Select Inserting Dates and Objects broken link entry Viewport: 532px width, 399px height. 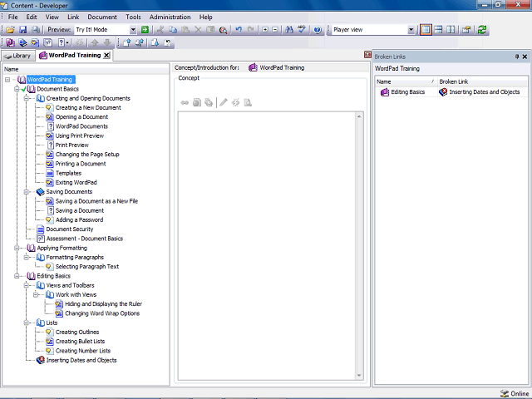click(484, 92)
